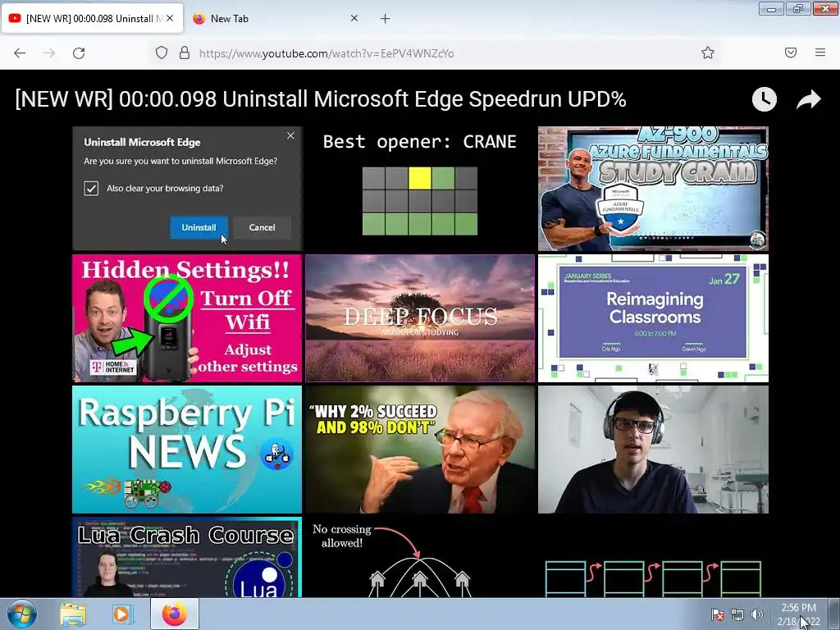Click the volume speaker tray icon

click(x=757, y=614)
